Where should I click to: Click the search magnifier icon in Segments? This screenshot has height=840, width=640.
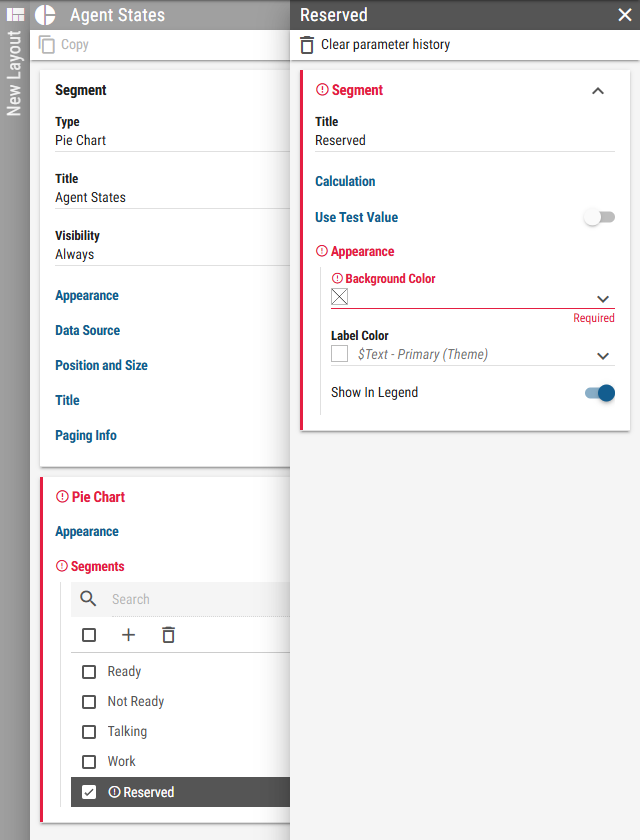[x=88, y=599]
